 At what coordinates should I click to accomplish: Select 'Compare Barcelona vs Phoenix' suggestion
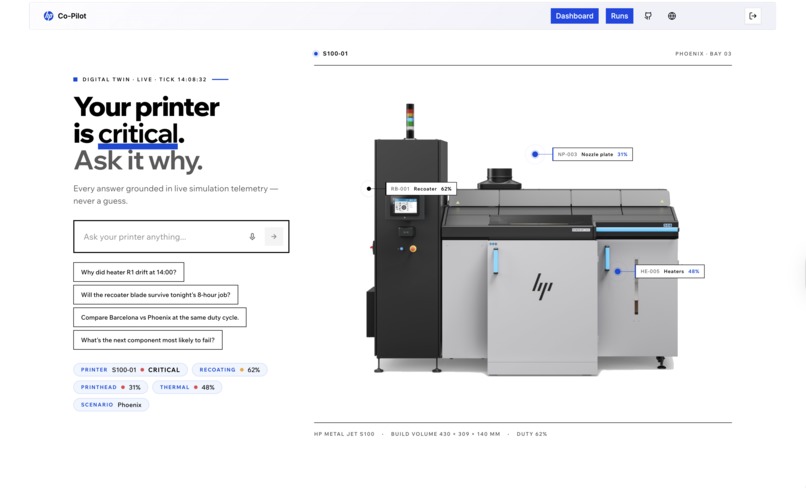click(160, 317)
